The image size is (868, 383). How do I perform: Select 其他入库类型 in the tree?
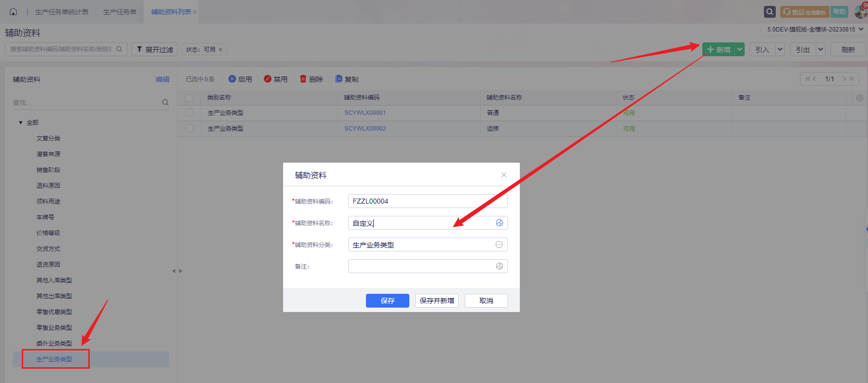point(54,280)
